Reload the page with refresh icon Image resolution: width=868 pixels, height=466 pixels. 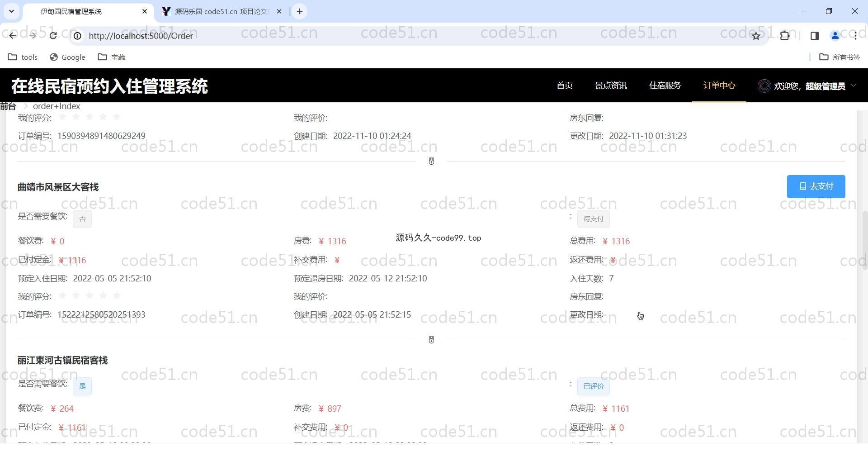pyautogui.click(x=53, y=36)
